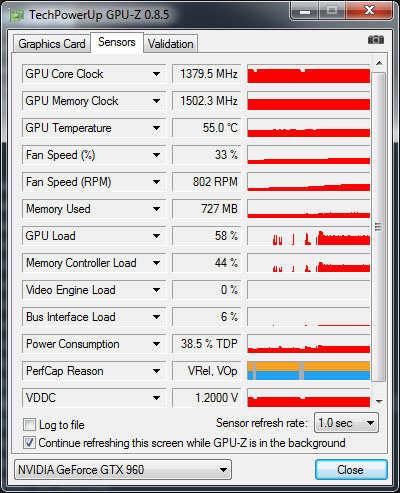Click the vertical scrollbar thumb
This screenshot has height=493, width=400.
coord(379,227)
